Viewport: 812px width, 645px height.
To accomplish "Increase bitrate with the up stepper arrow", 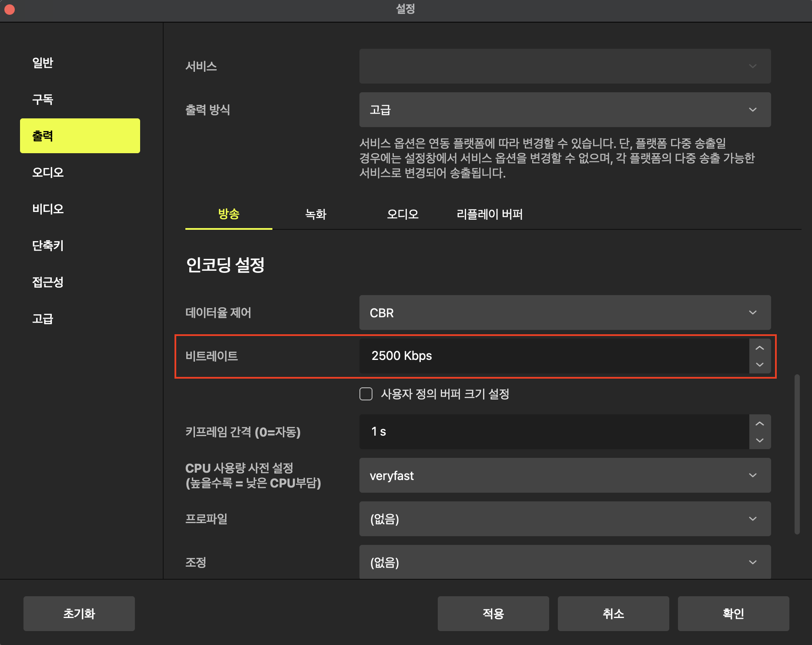I will [760, 348].
